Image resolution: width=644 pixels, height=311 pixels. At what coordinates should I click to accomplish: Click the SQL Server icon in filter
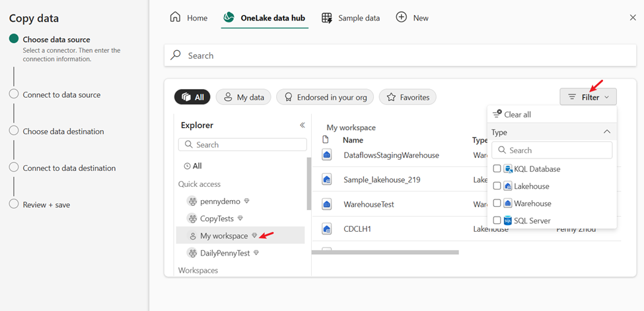[x=508, y=221]
